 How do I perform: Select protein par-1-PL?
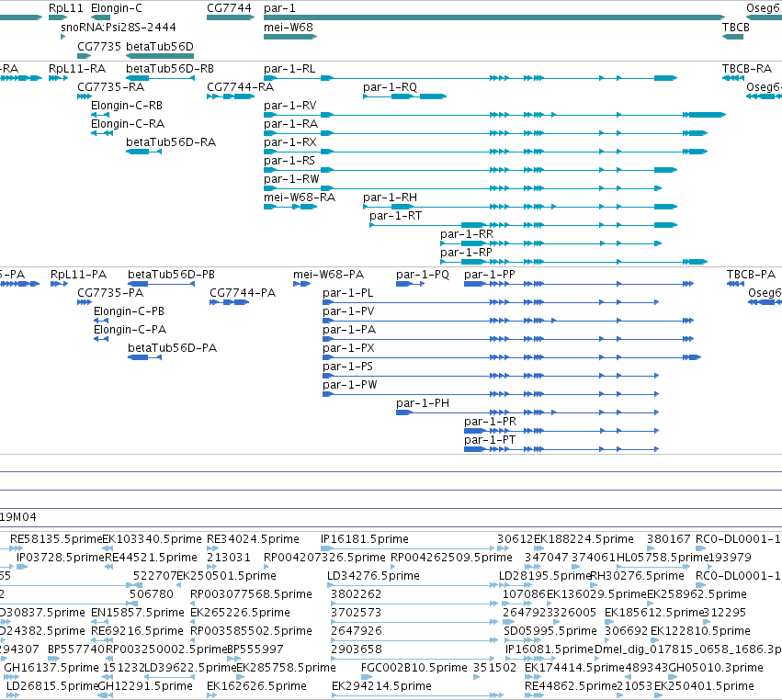[491, 302]
